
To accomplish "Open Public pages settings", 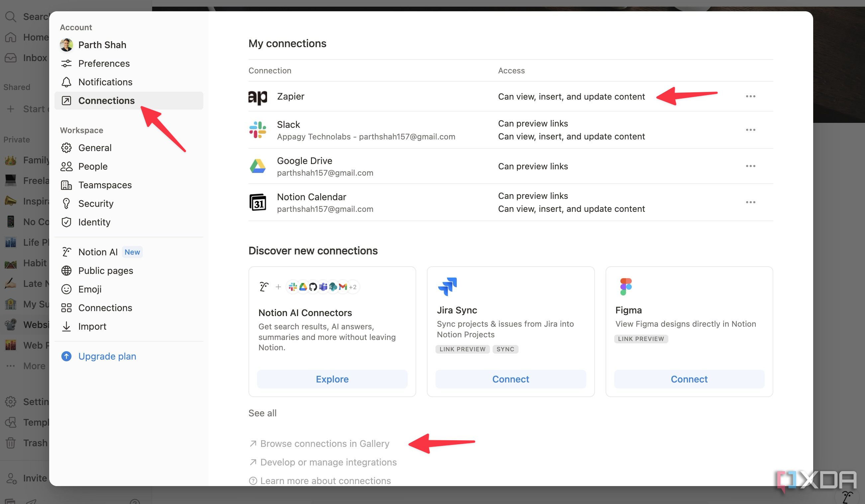I will point(129,271).
